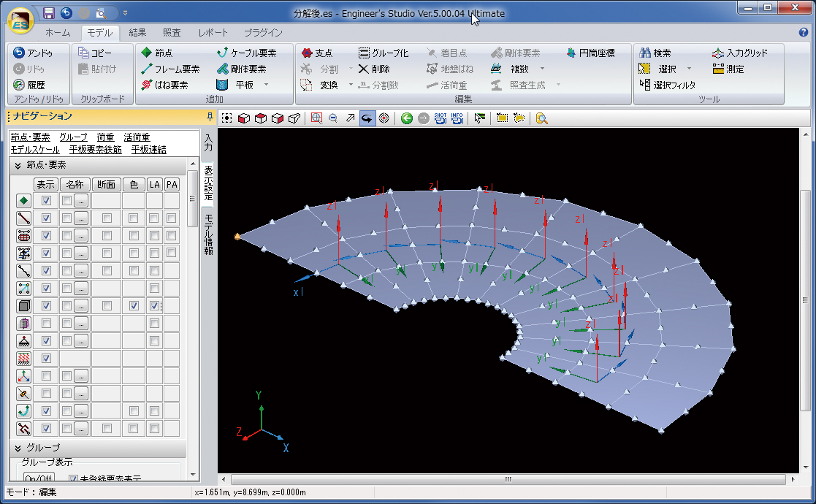Open the 選択 dropdown arrow

(x=689, y=69)
